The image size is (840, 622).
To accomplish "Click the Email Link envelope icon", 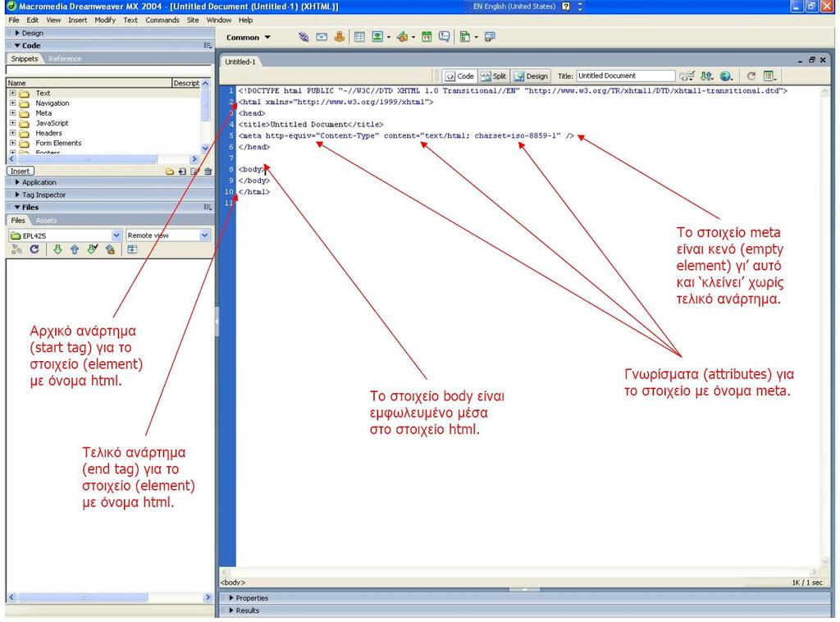I will (x=322, y=37).
